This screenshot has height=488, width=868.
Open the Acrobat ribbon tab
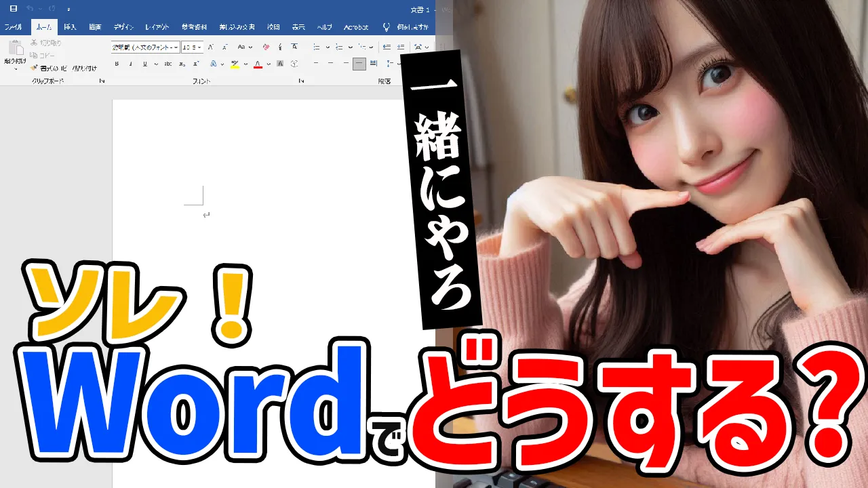pyautogui.click(x=356, y=27)
